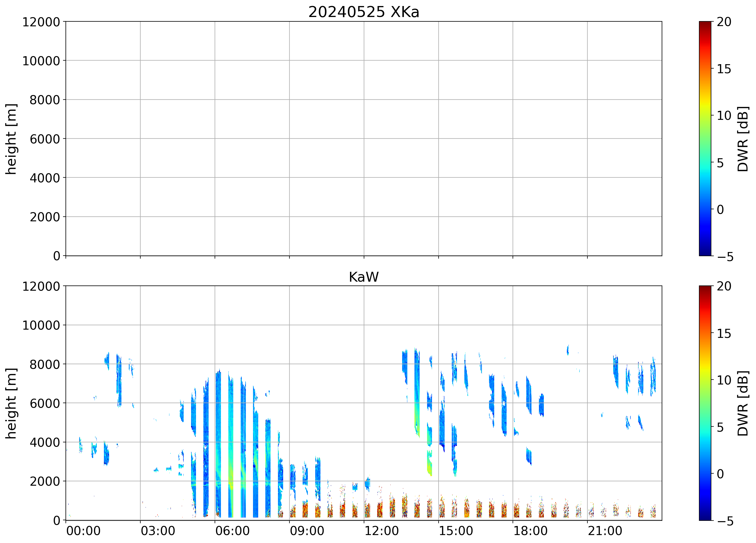Viewport: 756px width, 543px height.
Task: Click the 06:00 time axis label
Action: pyautogui.click(x=232, y=531)
